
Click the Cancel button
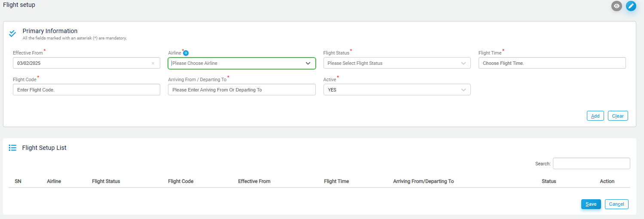pos(617,204)
